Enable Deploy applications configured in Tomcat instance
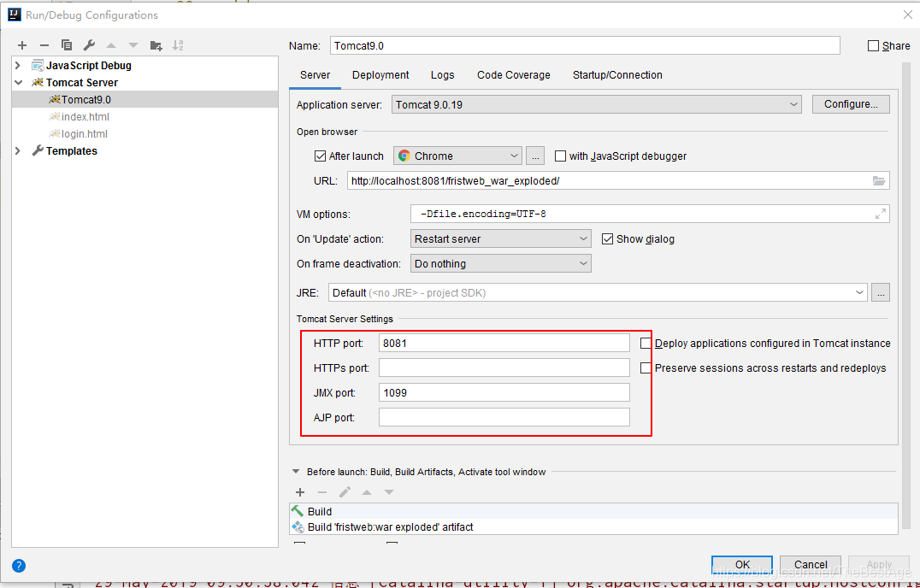This screenshot has height=588, width=920. tap(646, 343)
